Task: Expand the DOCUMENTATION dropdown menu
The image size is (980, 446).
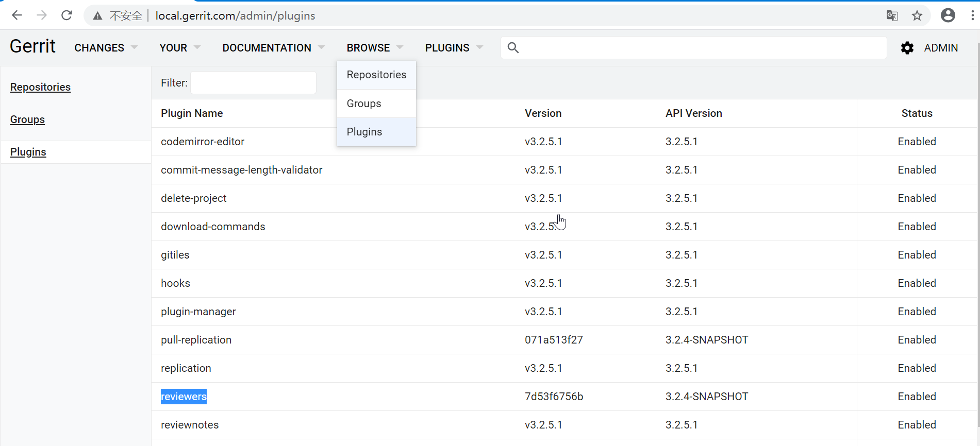Action: tap(274, 48)
